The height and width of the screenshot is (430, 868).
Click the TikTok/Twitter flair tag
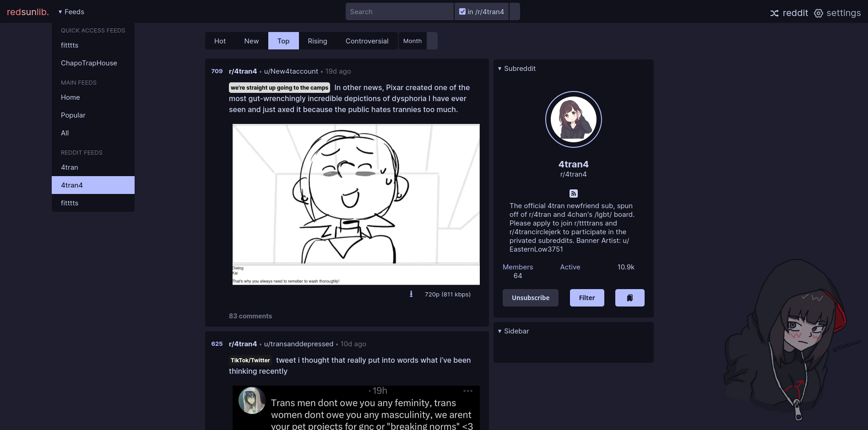point(250,360)
